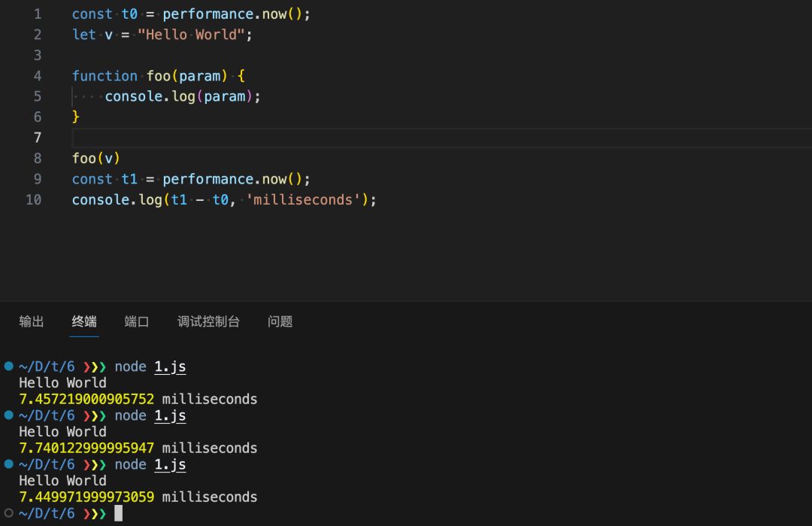Viewport: 812px width, 526px height.
Task: Click the 7.457219000905752 output in terminal
Action: [86, 399]
